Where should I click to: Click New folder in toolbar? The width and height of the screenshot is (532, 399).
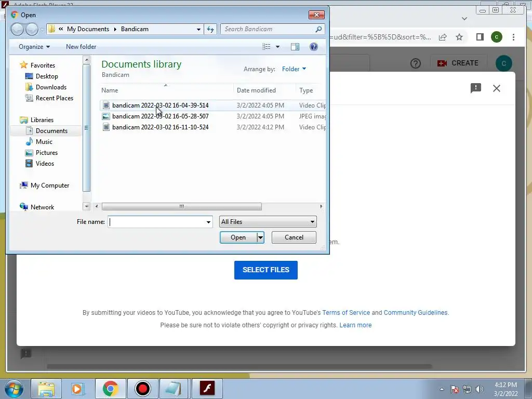pos(81,47)
